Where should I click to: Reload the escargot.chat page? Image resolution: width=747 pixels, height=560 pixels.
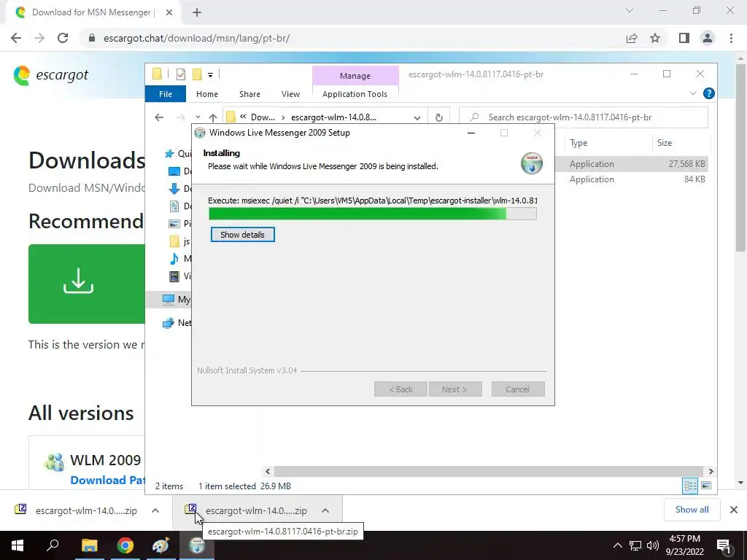coord(63,38)
